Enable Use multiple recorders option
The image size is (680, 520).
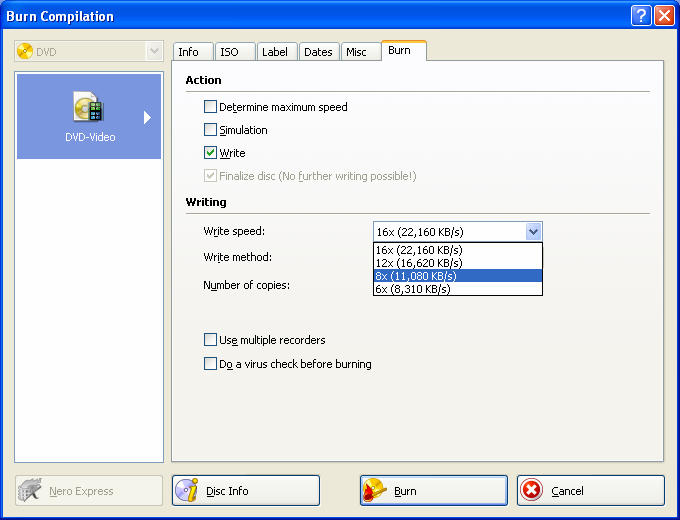pyautogui.click(x=210, y=340)
